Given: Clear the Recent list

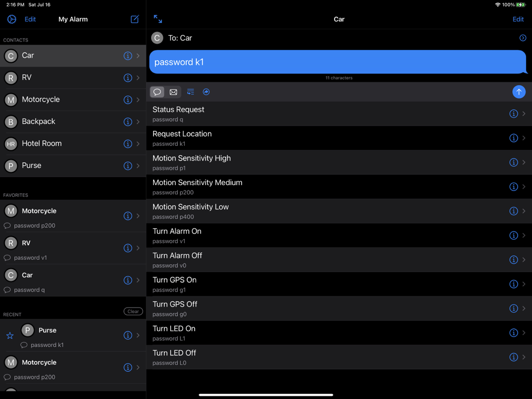Looking at the screenshot, I should coord(133,311).
